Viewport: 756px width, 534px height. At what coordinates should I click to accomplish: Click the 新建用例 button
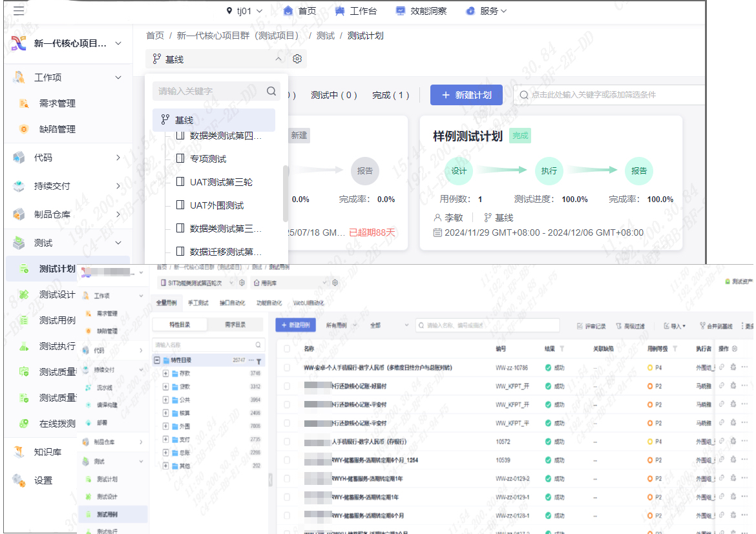(x=295, y=325)
